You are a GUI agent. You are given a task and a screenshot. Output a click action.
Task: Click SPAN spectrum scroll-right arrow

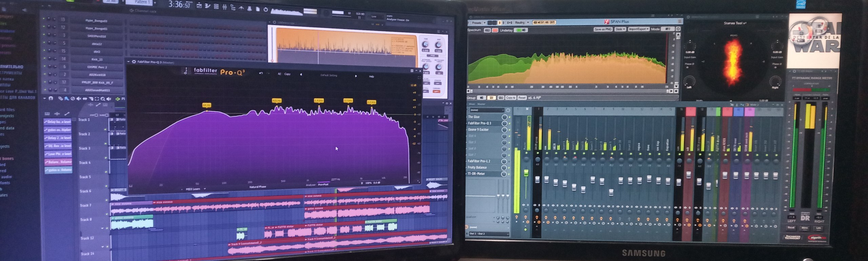coord(671,91)
